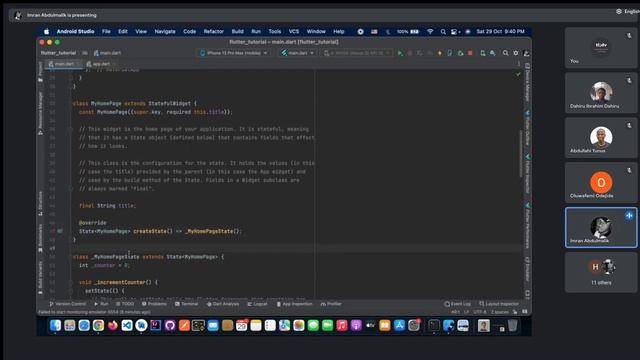Open the iPhone 13 Pro Max device selector
The height and width of the screenshot is (360, 640).
(234, 53)
